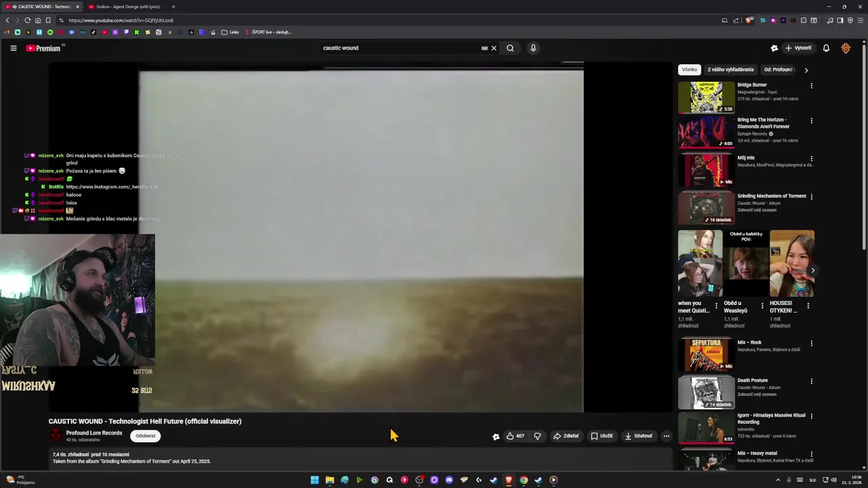Image resolution: width=868 pixels, height=488 pixels.
Task: Open YouTube notifications bell
Action: (826, 48)
